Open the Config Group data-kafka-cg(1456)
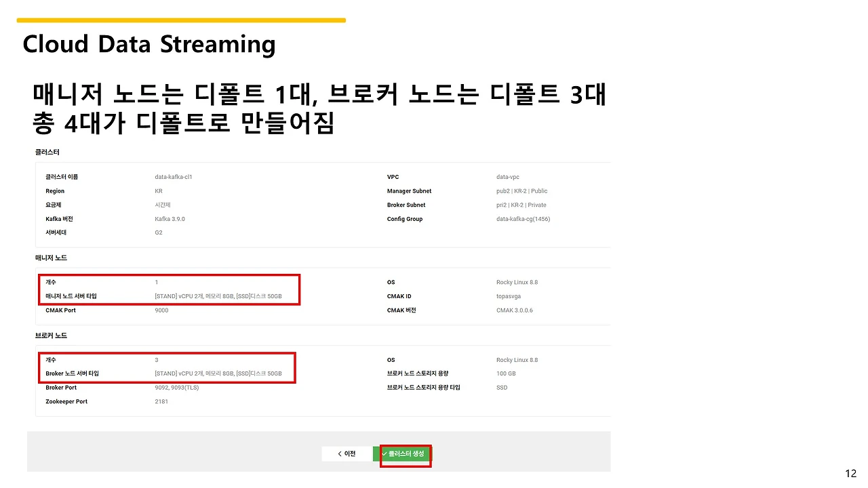Image resolution: width=868 pixels, height=488 pixels. [x=523, y=218]
